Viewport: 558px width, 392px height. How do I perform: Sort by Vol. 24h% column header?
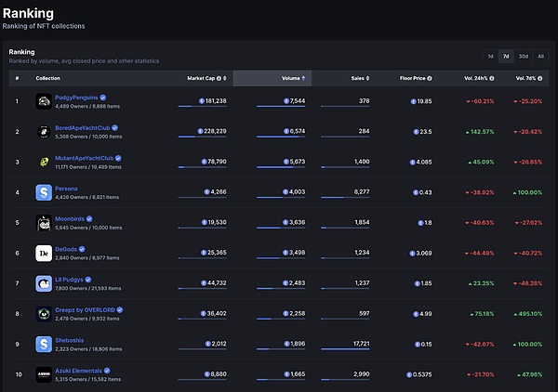(478, 78)
